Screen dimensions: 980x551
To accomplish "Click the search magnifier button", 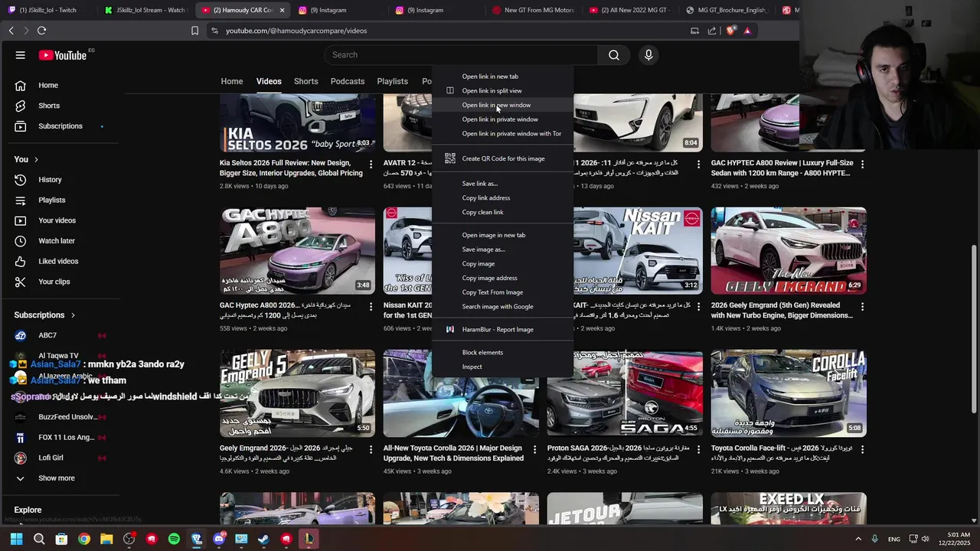I will click(x=614, y=55).
